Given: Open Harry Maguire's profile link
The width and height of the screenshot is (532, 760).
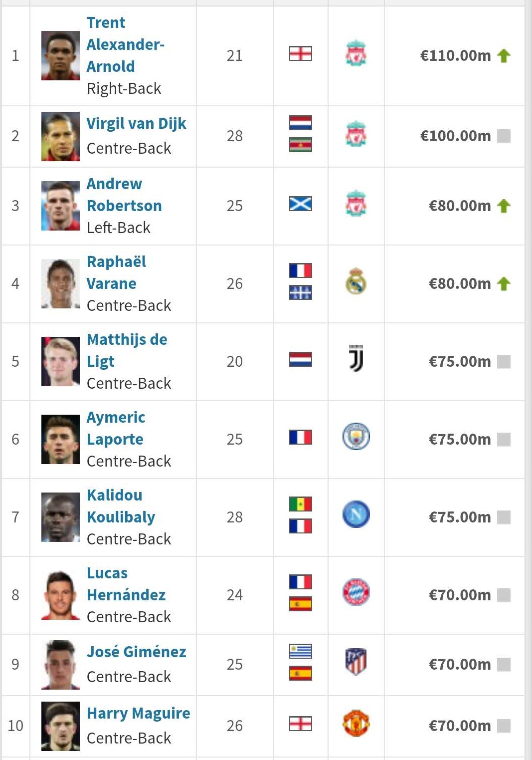Looking at the screenshot, I should (x=138, y=714).
